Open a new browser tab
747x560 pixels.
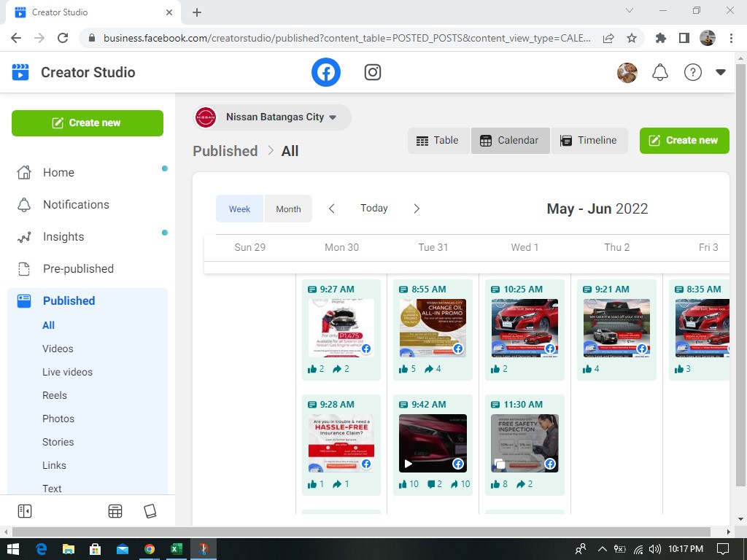tap(197, 12)
